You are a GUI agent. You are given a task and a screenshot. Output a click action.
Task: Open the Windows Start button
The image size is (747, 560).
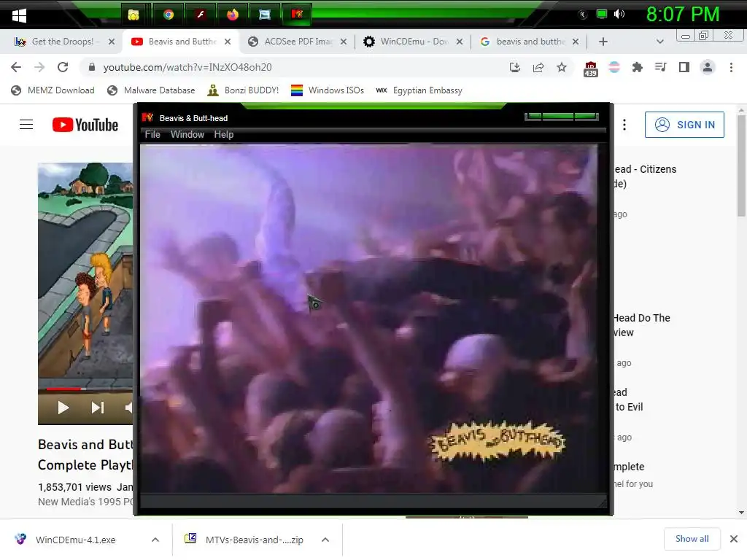(x=19, y=15)
